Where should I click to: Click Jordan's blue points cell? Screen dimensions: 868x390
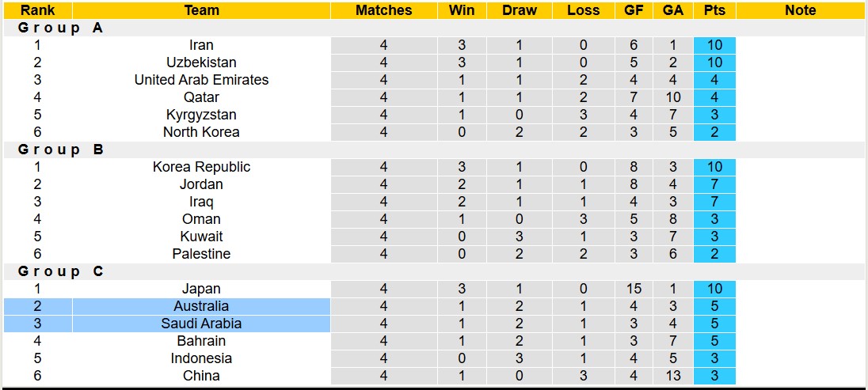714,184
